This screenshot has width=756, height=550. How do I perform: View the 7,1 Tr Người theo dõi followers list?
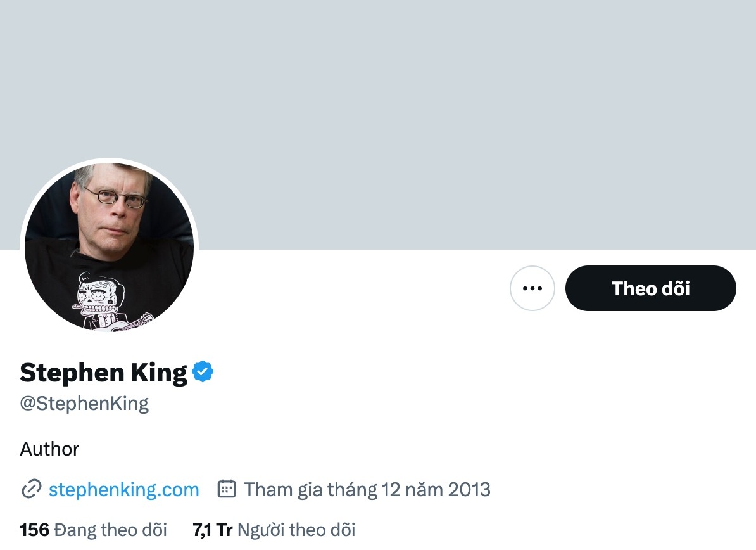click(x=274, y=530)
